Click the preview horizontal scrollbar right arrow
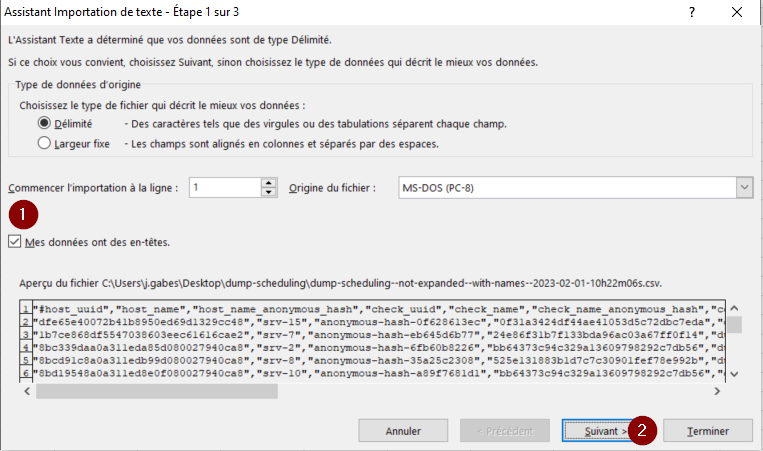The image size is (763, 451). tap(716, 391)
